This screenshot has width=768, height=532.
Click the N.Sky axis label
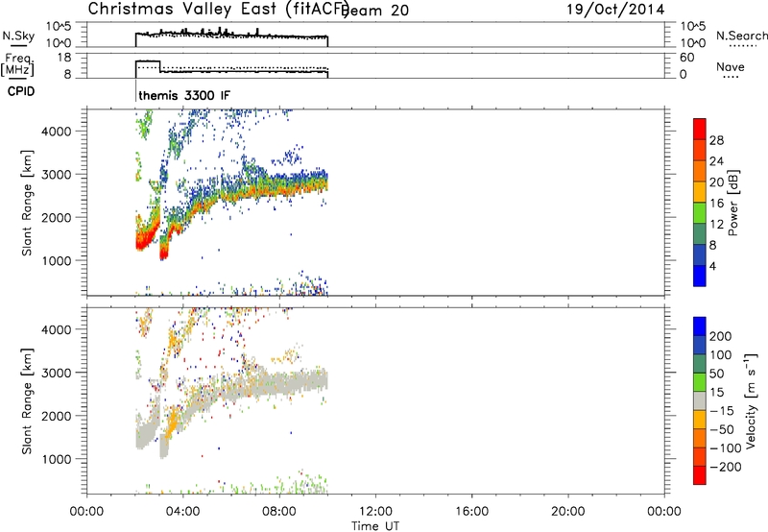click(x=18, y=36)
